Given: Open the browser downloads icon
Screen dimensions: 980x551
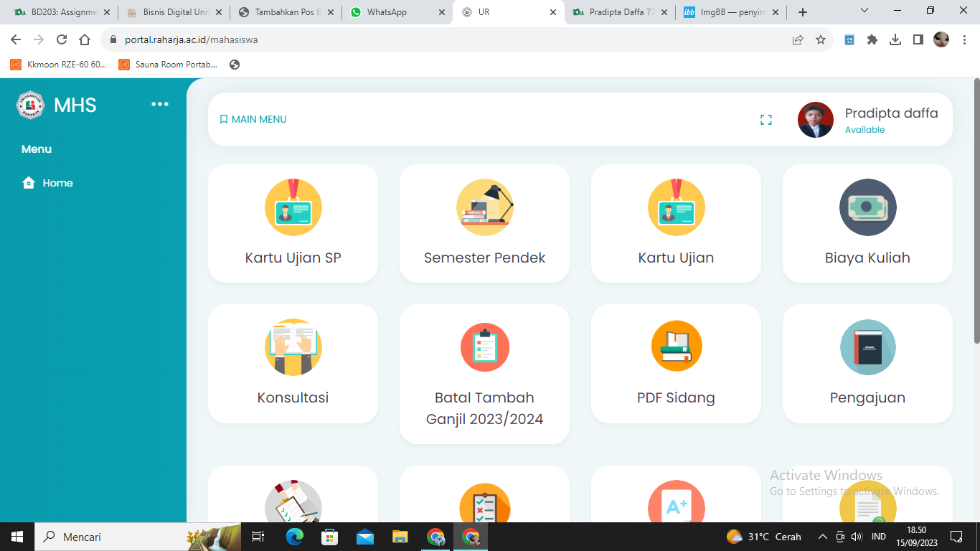Looking at the screenshot, I should tap(895, 40).
